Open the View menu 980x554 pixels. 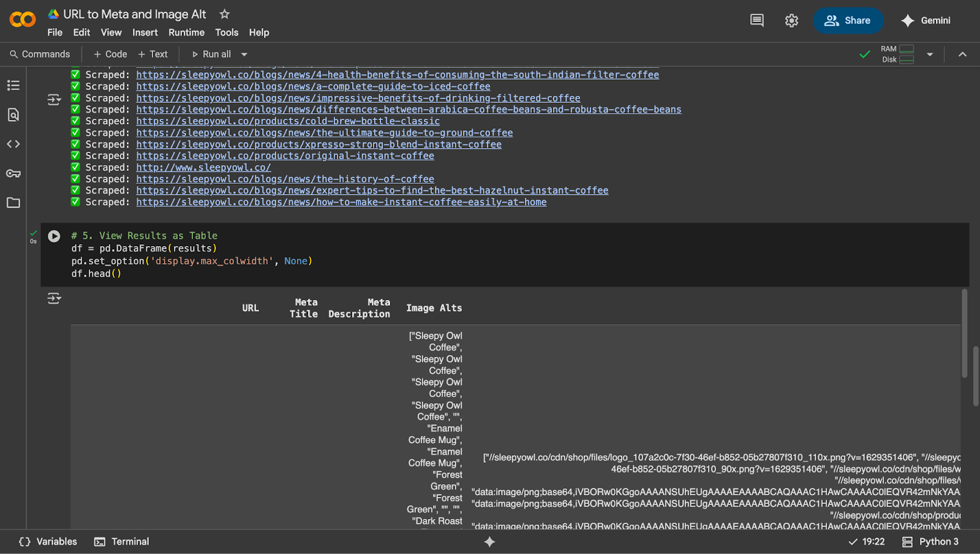111,32
